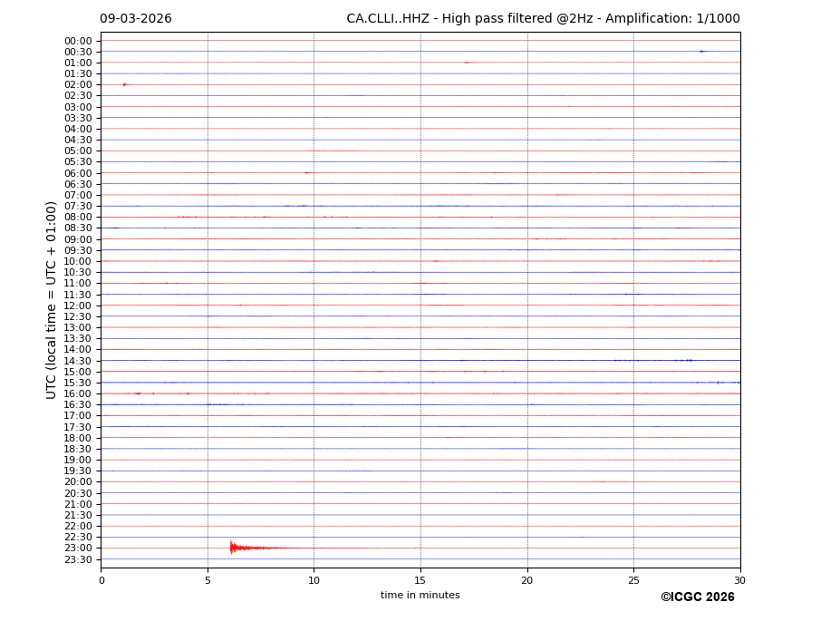Click the 30 tick on the minutes axis
Viewport: 840px width, 631px height.
(x=739, y=580)
